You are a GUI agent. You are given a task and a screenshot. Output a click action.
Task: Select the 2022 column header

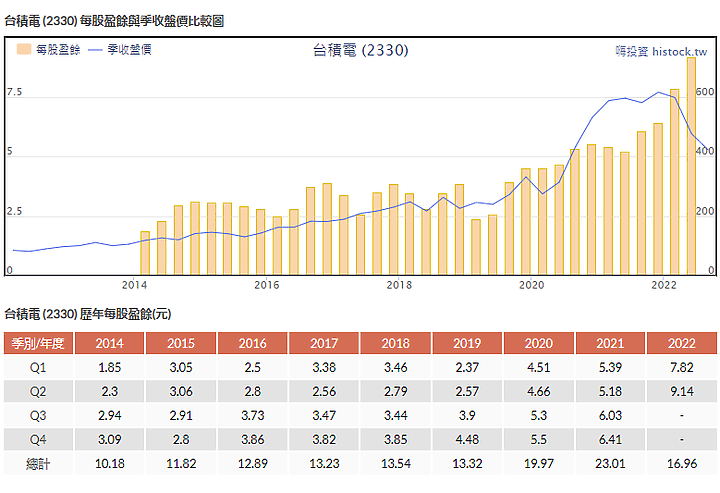coord(682,343)
